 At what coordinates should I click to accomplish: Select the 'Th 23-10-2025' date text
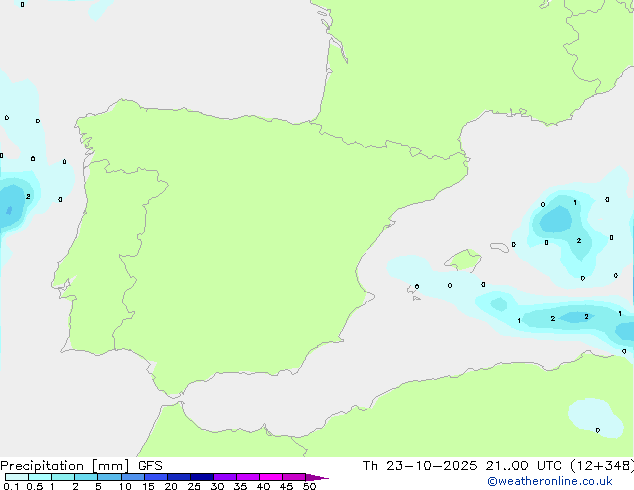pyautogui.click(x=420, y=466)
